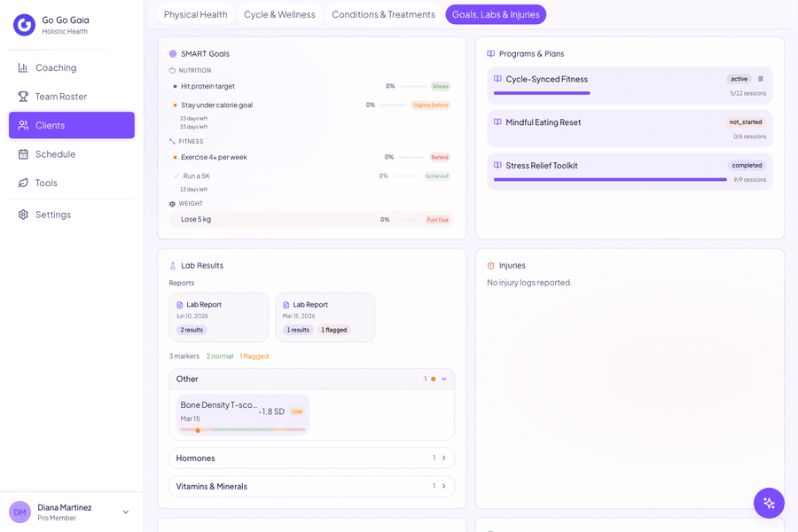Click the Team Roster trophy icon
Image resolution: width=798 pixels, height=532 pixels.
[23, 97]
